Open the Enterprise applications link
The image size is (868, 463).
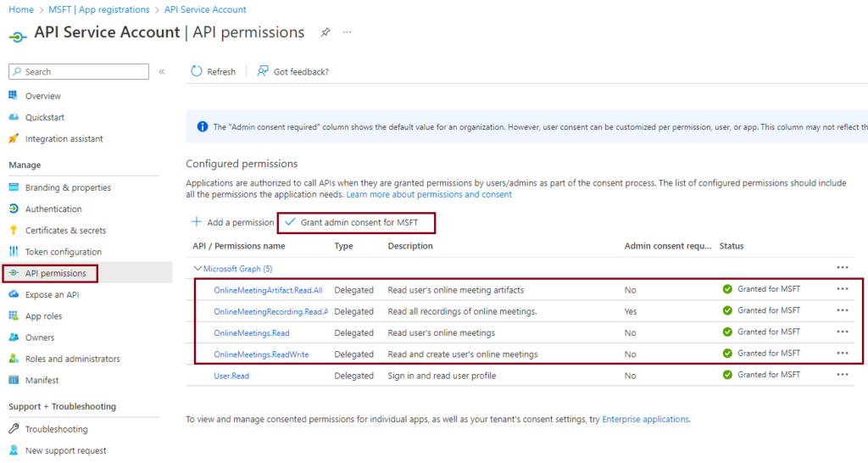[x=645, y=419]
